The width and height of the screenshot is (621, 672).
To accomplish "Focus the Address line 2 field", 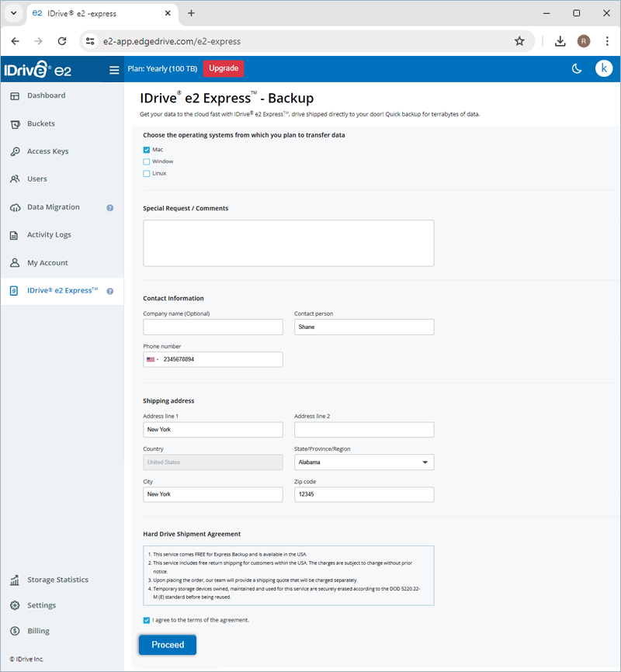I will point(364,430).
